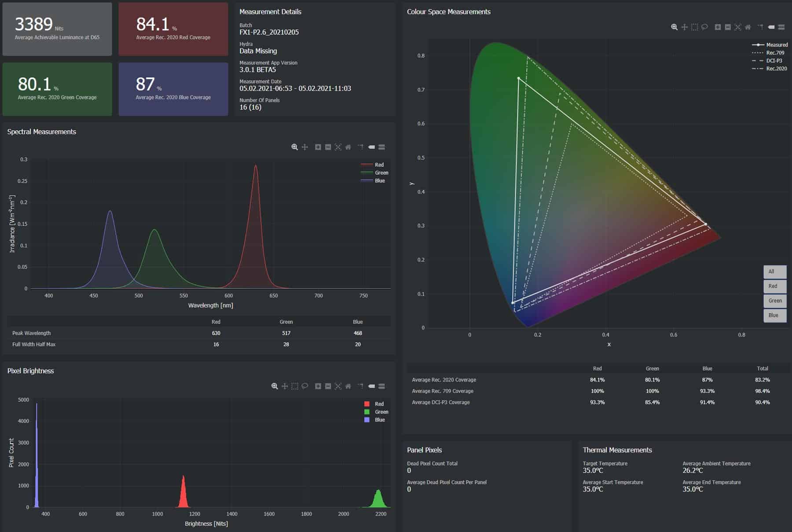Click measurement date 05.02.2021-06:53 - 05.02.2021-11:03
This screenshot has width=792, height=532.
point(295,88)
